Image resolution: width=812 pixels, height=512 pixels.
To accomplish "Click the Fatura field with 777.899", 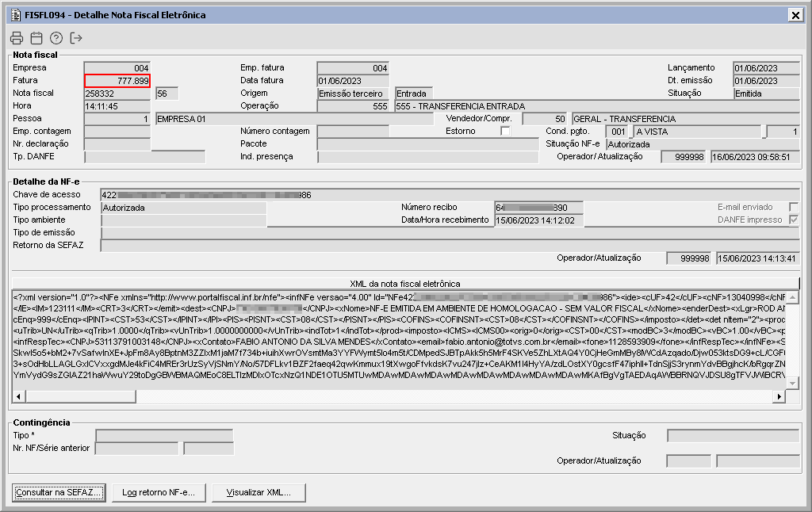I will [x=117, y=81].
